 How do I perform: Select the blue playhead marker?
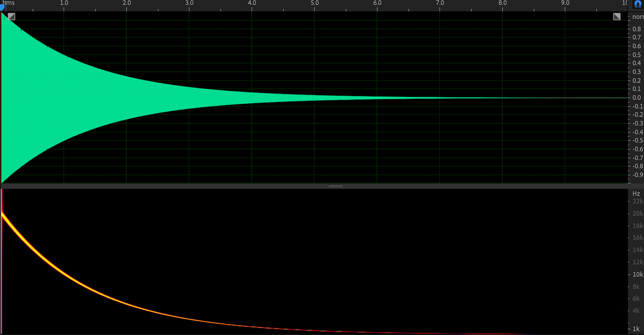(x=2, y=7)
